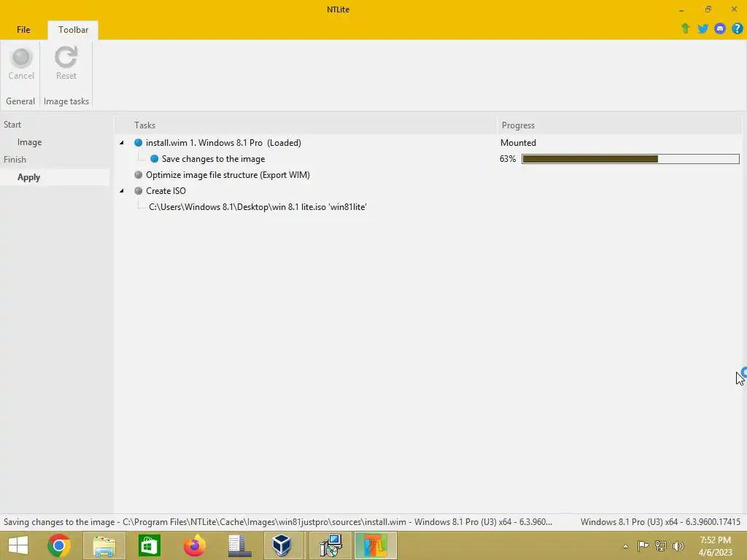Image resolution: width=747 pixels, height=560 pixels.
Task: Click Saving changes status bar message
Action: (x=278, y=522)
